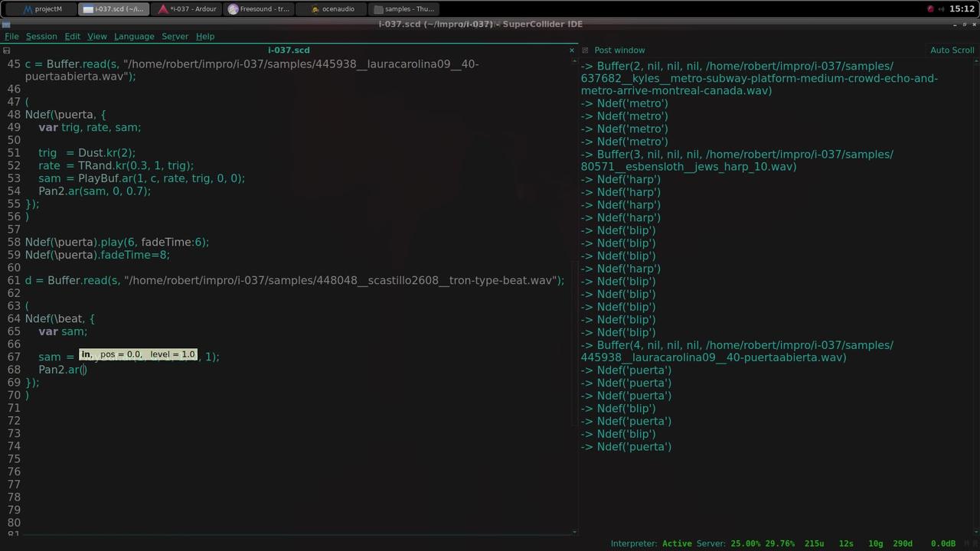980x551 pixels.
Task: Toggle Auto Scroll in the Post window
Action: click(952, 50)
